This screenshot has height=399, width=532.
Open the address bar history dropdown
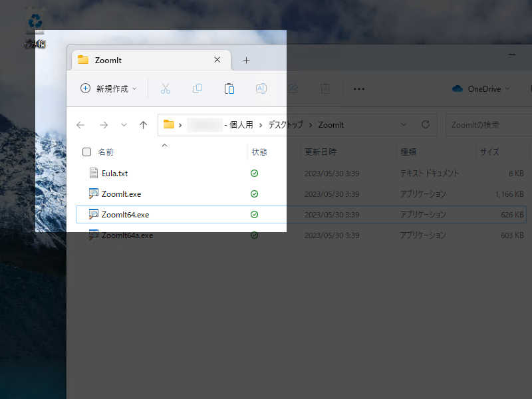pyautogui.click(x=404, y=124)
